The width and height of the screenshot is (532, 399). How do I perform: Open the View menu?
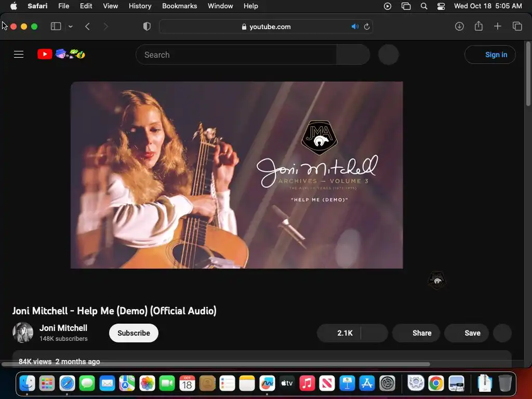tap(110, 6)
